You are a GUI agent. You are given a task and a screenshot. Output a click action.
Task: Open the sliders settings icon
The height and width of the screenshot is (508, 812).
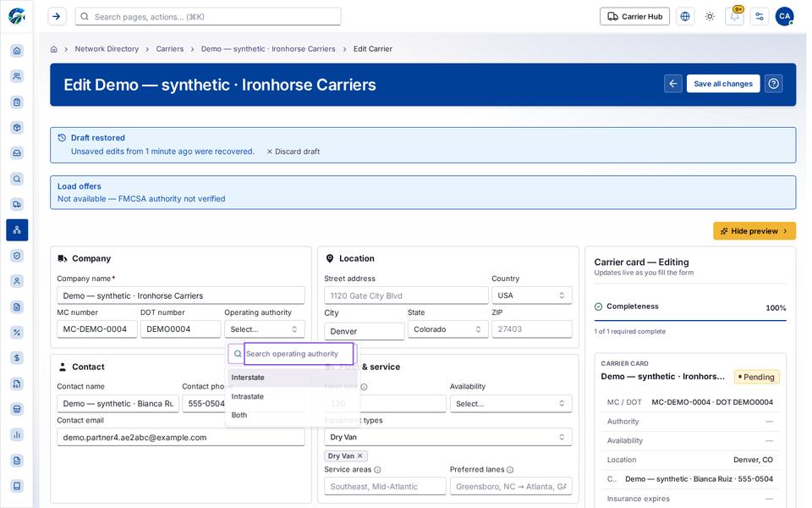[760, 17]
